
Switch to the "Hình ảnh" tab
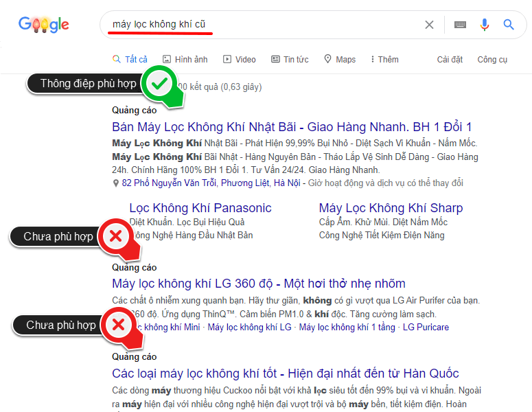(x=185, y=59)
